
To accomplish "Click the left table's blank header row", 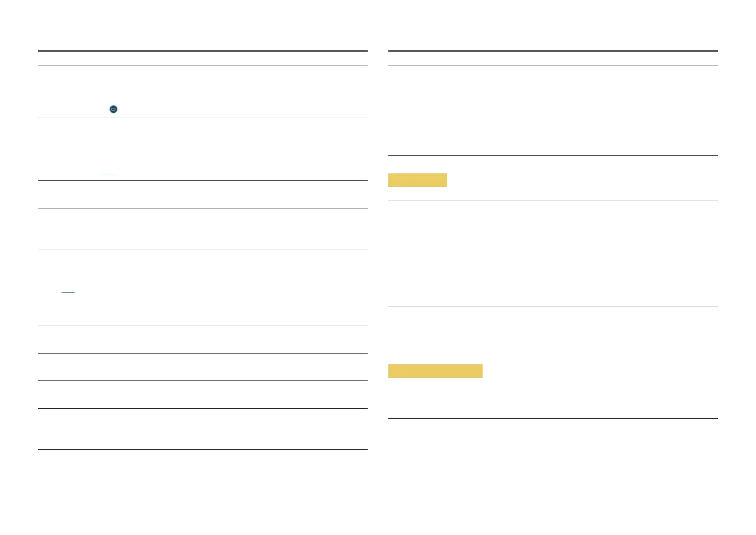I will tap(202, 59).
